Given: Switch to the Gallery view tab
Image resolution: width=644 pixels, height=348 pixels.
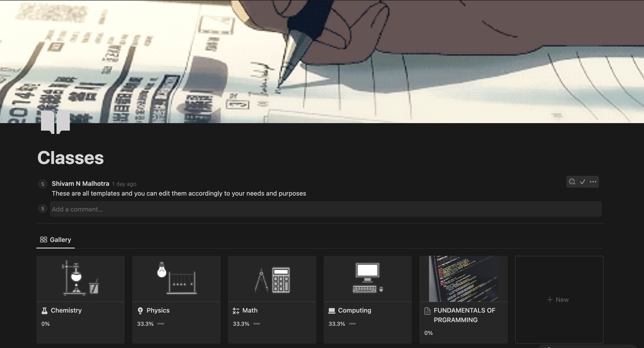Looking at the screenshot, I should click(56, 240).
